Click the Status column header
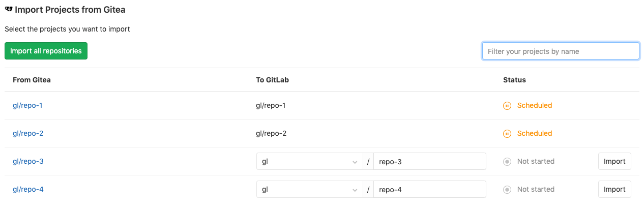This screenshot has width=644, height=208. [514, 80]
